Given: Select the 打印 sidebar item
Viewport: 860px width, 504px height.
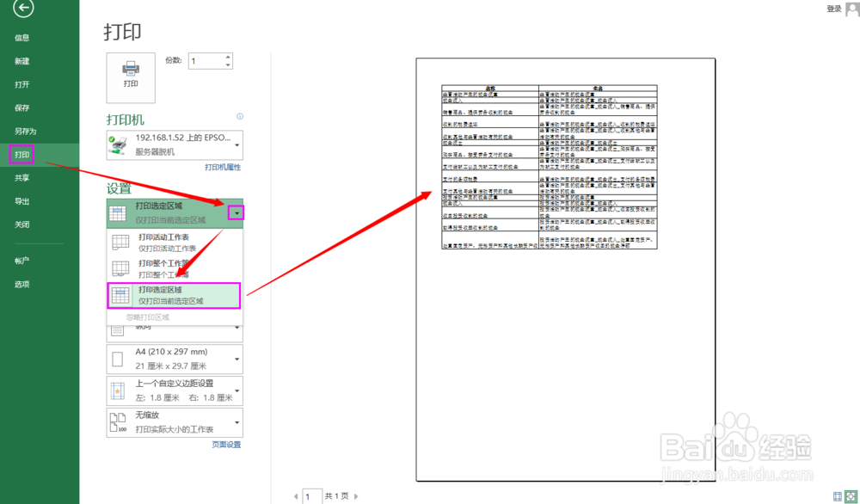Looking at the screenshot, I should click(22, 155).
